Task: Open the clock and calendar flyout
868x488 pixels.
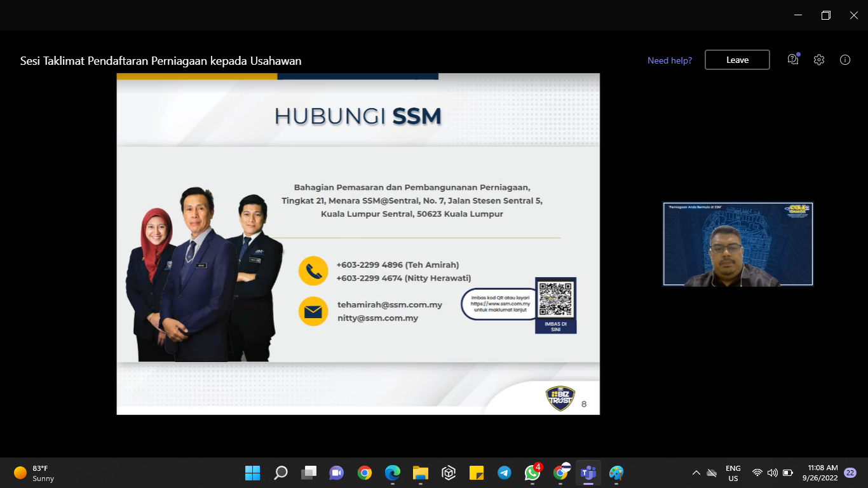Action: click(x=822, y=473)
